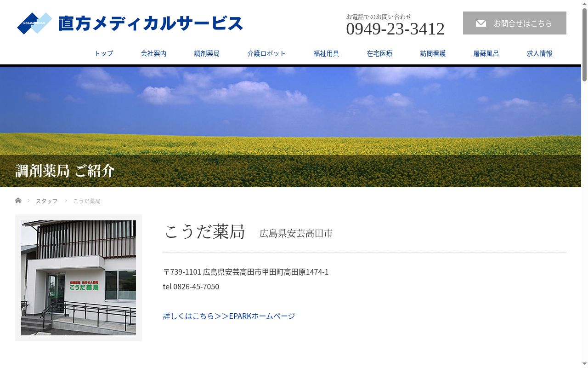The width and height of the screenshot is (588, 368).
Task: Open the 訪問看護 menu item
Action: [x=433, y=53]
